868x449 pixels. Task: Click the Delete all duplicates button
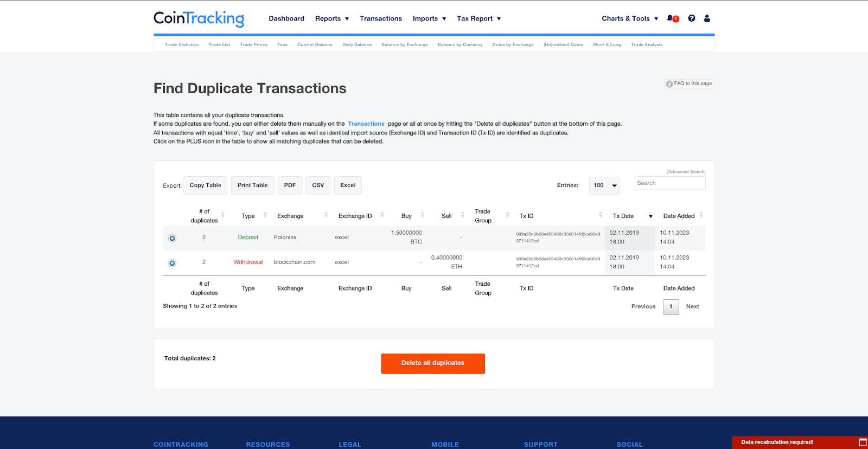(x=433, y=363)
